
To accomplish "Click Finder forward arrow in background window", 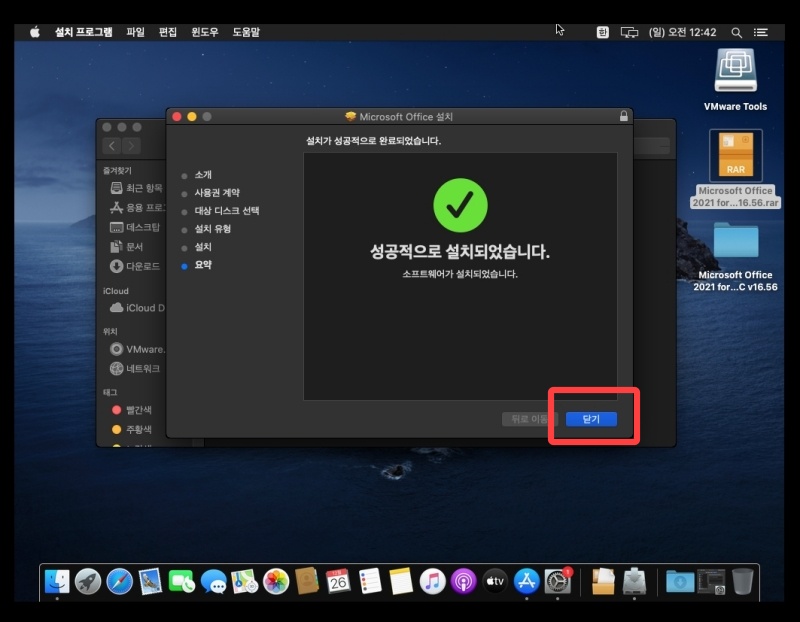I will click(131, 146).
